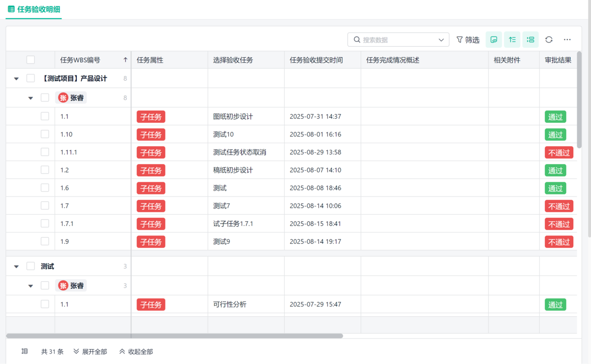Click into the 搜索数据 search field
The height and width of the screenshot is (364, 591).
(x=396, y=40)
